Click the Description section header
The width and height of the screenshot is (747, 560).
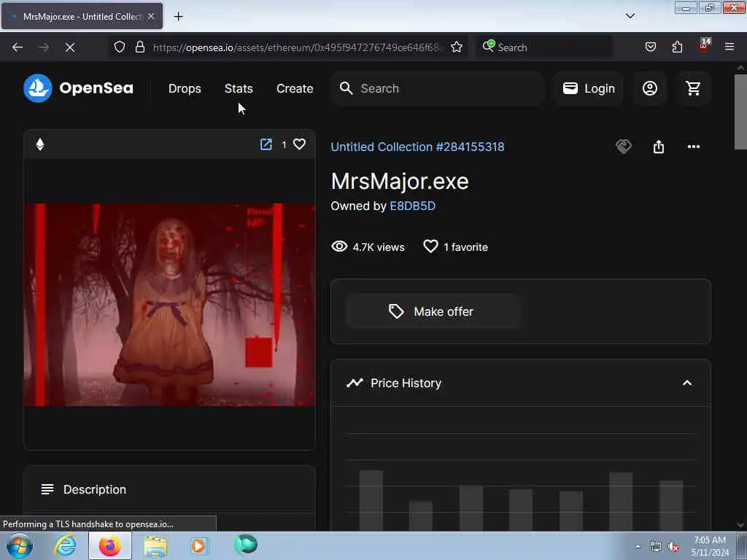[169, 489]
